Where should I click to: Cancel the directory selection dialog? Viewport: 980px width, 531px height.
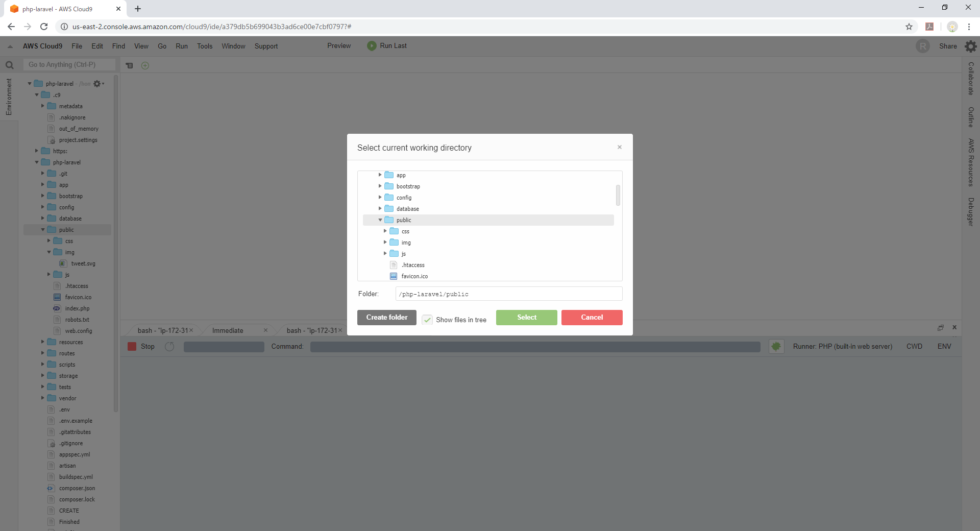592,318
